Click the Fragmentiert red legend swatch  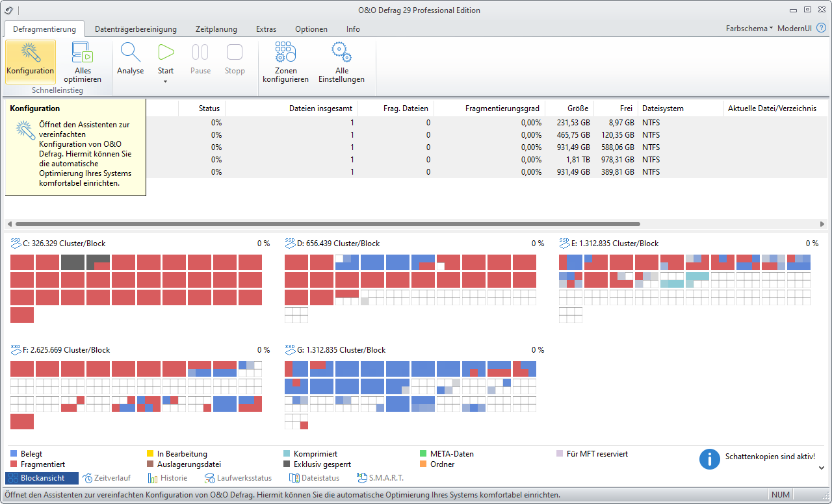coord(14,464)
